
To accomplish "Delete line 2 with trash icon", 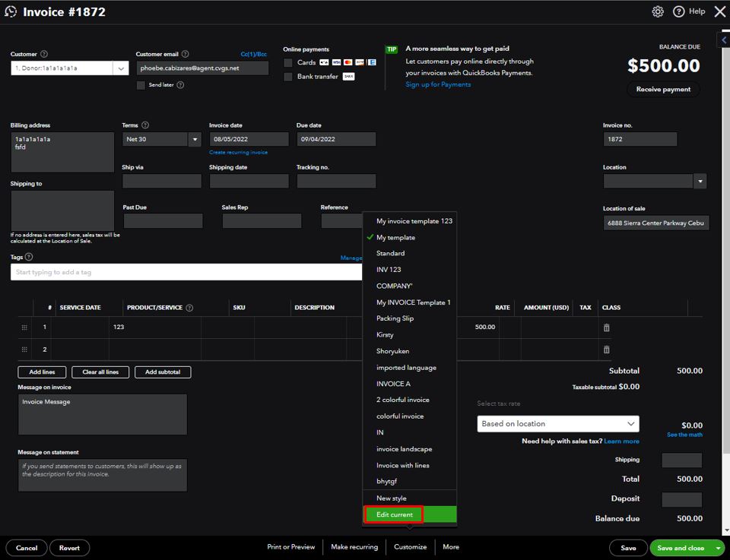I will (x=606, y=350).
